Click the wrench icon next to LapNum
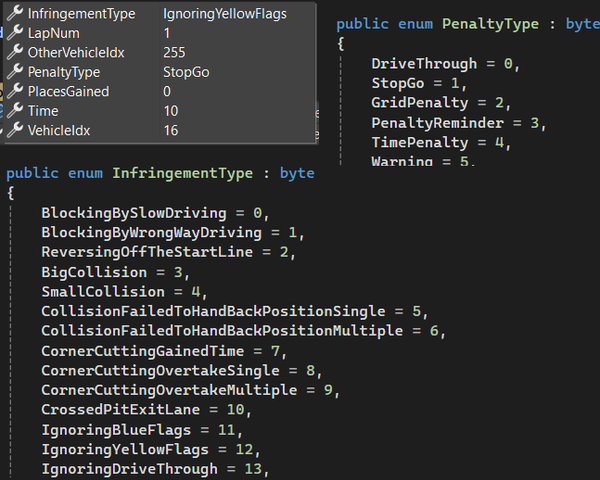The image size is (600, 480). click(14, 33)
